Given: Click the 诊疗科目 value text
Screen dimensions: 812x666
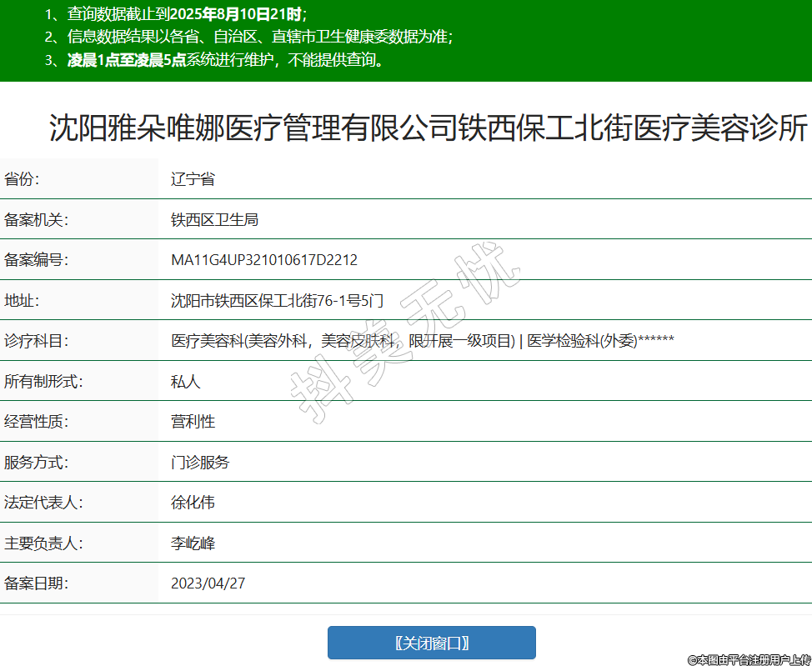Looking at the screenshot, I should [x=422, y=341].
